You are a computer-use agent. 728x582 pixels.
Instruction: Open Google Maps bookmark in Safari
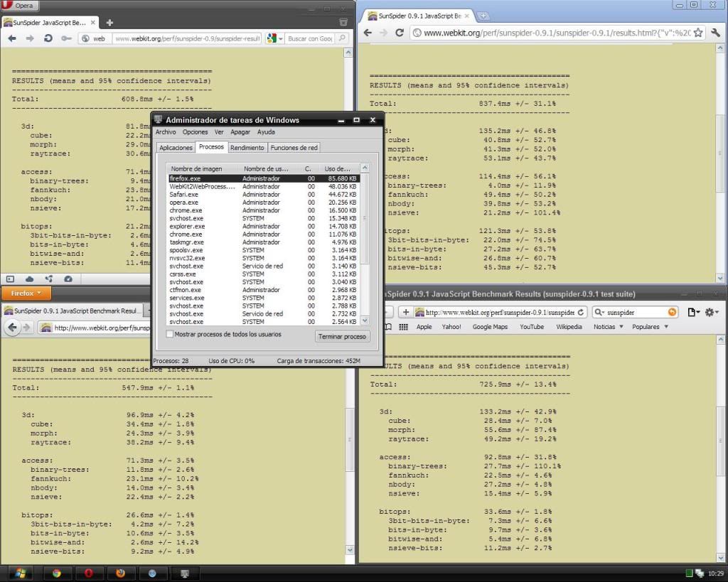click(490, 327)
